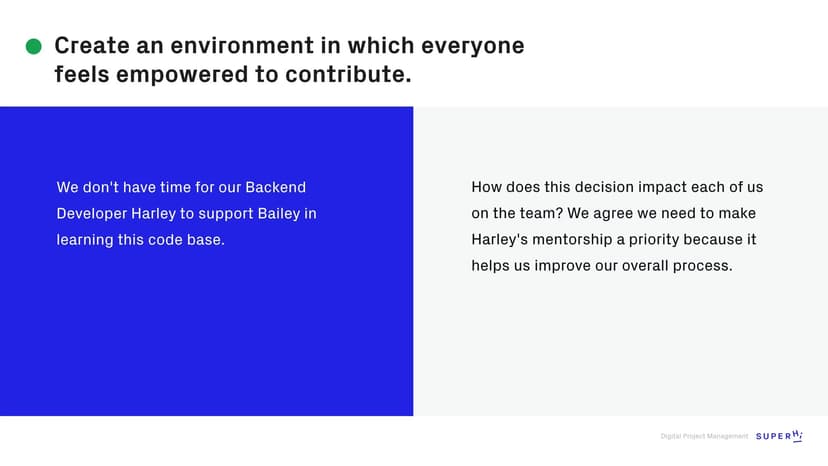Click the SuperHi smiley "Hi" logo mark
This screenshot has width=828, height=466.
[797, 435]
